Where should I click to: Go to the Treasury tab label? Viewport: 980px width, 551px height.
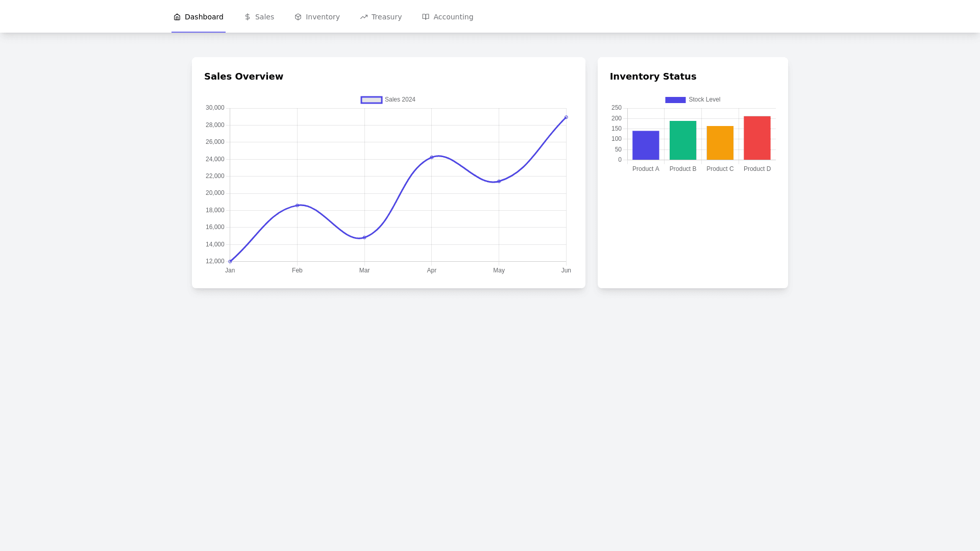pyautogui.click(x=386, y=17)
